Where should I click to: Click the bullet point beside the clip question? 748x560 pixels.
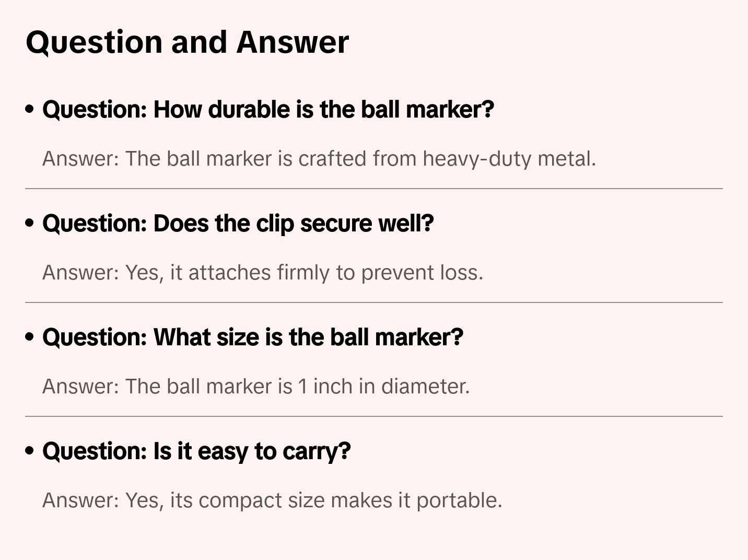30,223
